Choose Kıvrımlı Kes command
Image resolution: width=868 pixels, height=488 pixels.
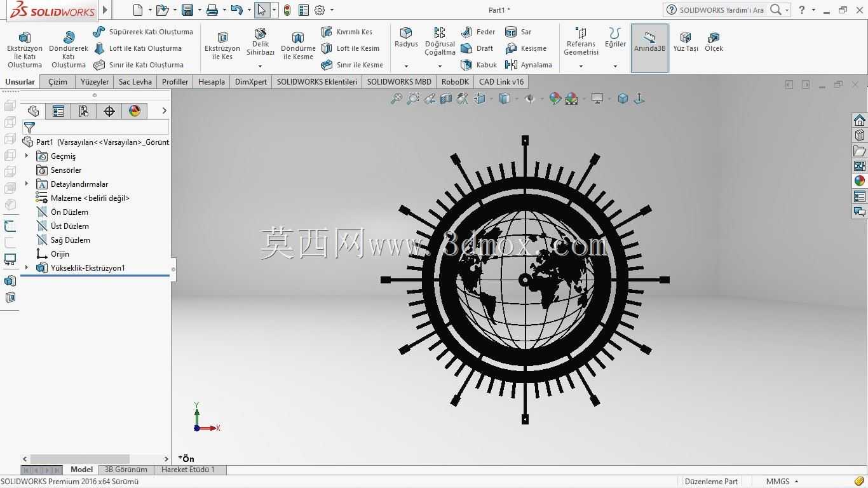click(x=347, y=32)
